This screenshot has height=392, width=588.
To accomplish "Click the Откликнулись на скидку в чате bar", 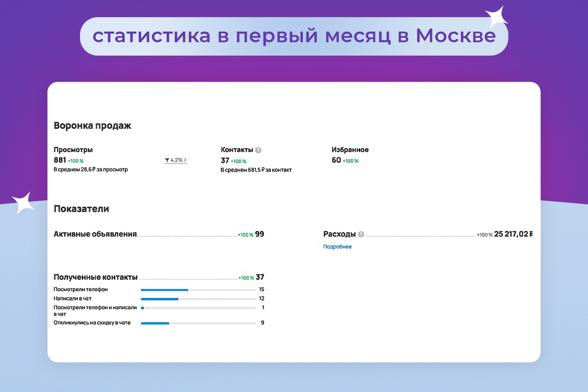I will tap(198, 323).
